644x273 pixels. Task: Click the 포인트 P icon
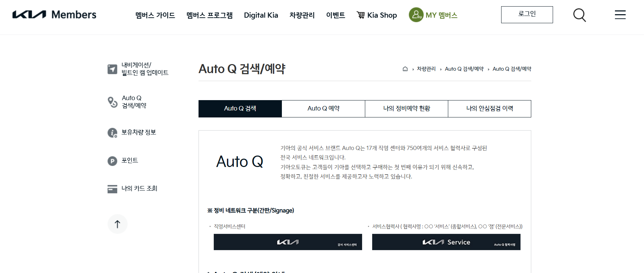click(x=112, y=161)
